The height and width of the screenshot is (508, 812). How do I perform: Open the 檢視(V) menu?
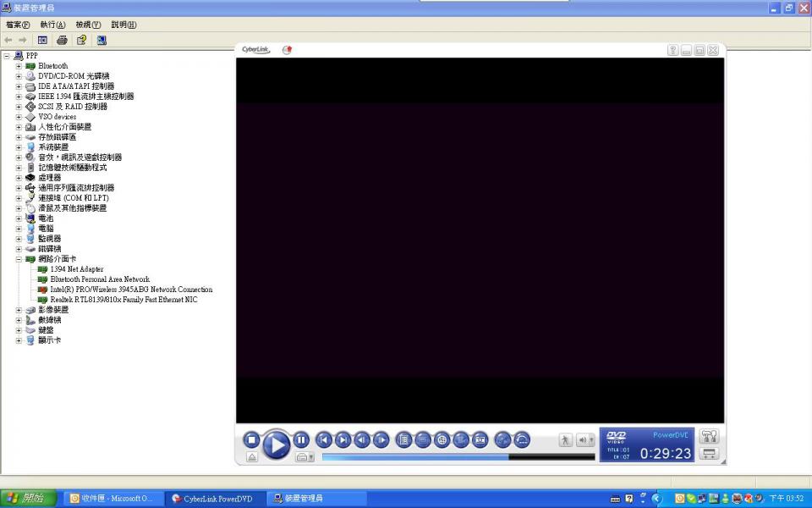click(88, 25)
